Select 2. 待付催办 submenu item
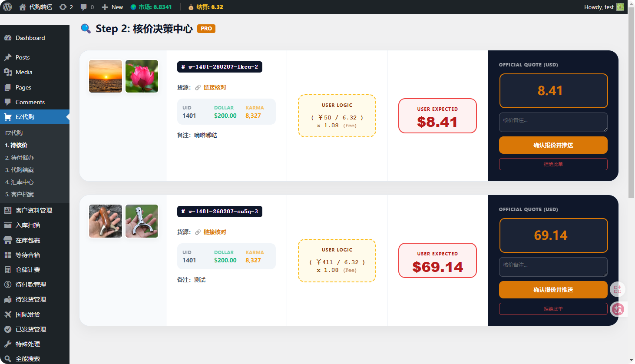The height and width of the screenshot is (364, 635). coord(19,158)
